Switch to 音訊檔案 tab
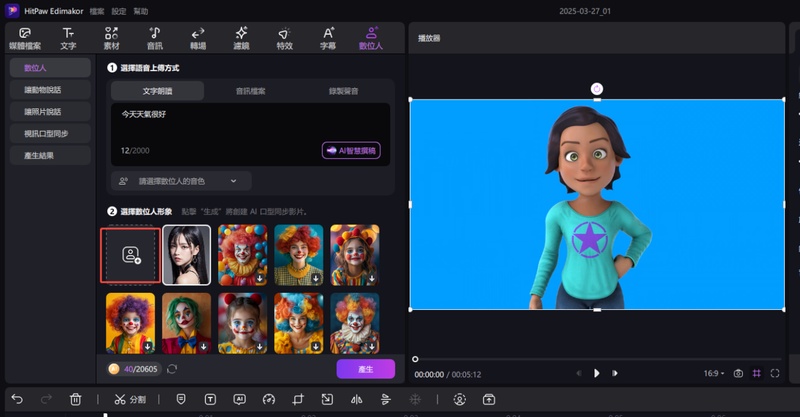The height and width of the screenshot is (417, 800). point(251,91)
